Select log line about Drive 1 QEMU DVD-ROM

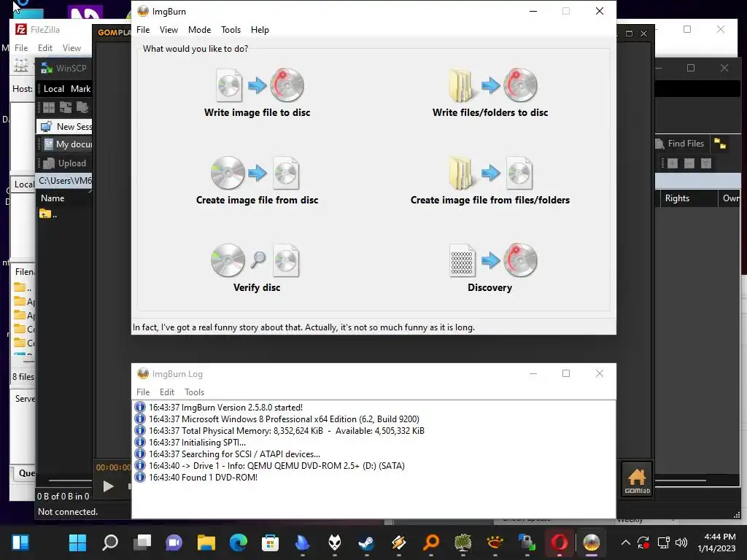pyautogui.click(x=276, y=466)
